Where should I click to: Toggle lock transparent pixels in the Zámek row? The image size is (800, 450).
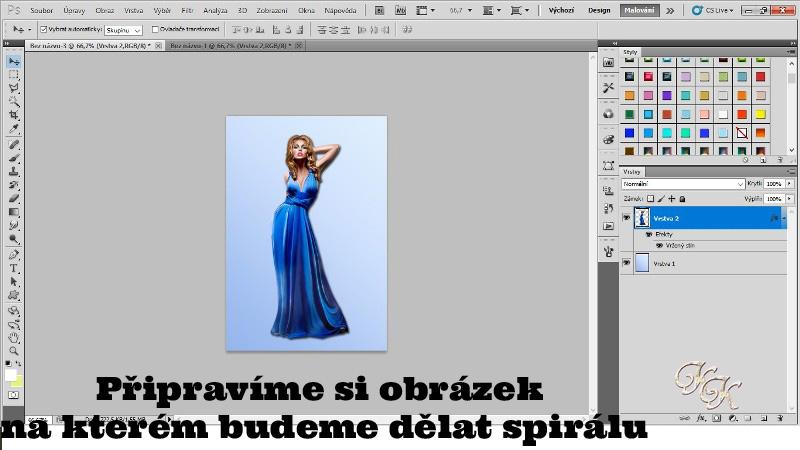click(x=650, y=199)
